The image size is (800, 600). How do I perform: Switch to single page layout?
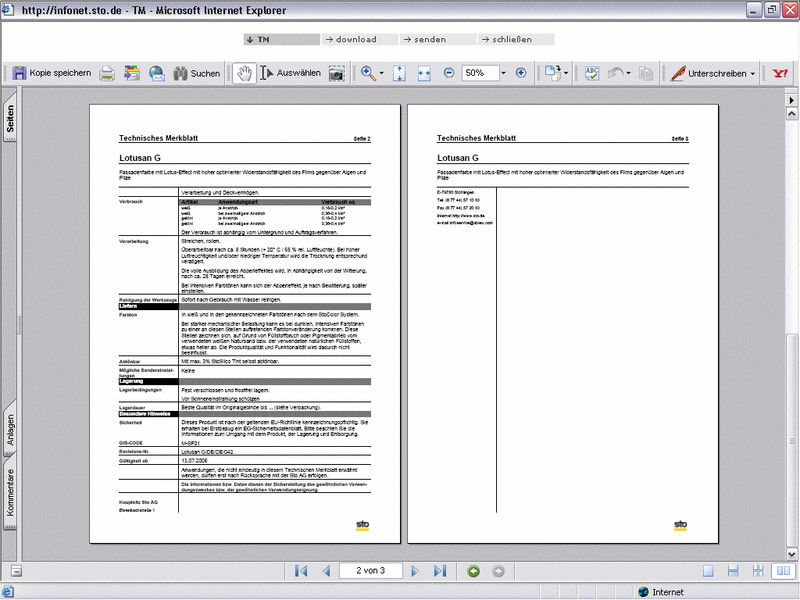point(708,571)
